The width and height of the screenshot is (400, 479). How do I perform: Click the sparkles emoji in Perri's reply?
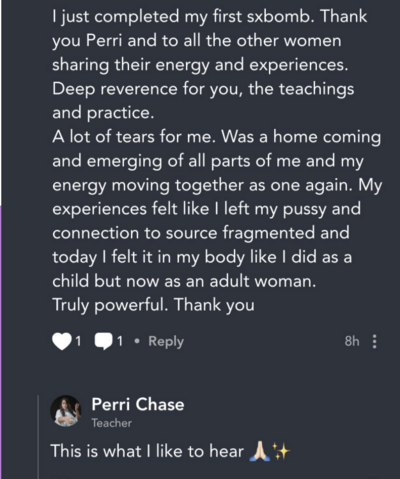pos(281,451)
